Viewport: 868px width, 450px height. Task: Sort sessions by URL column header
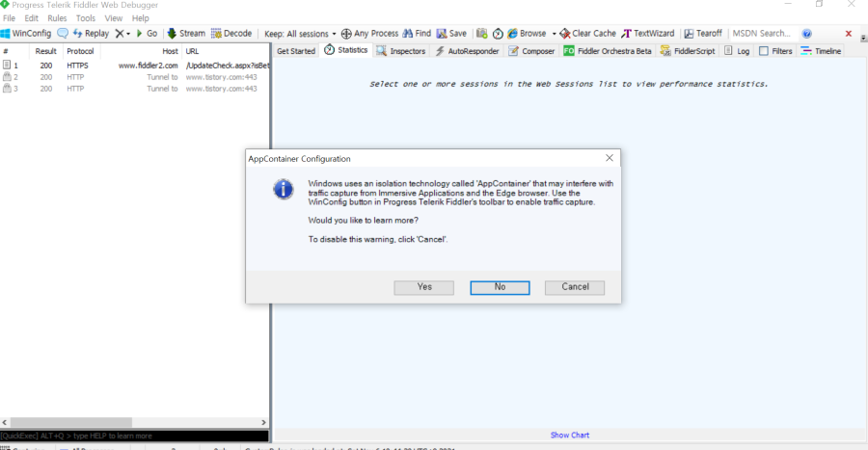click(226, 51)
